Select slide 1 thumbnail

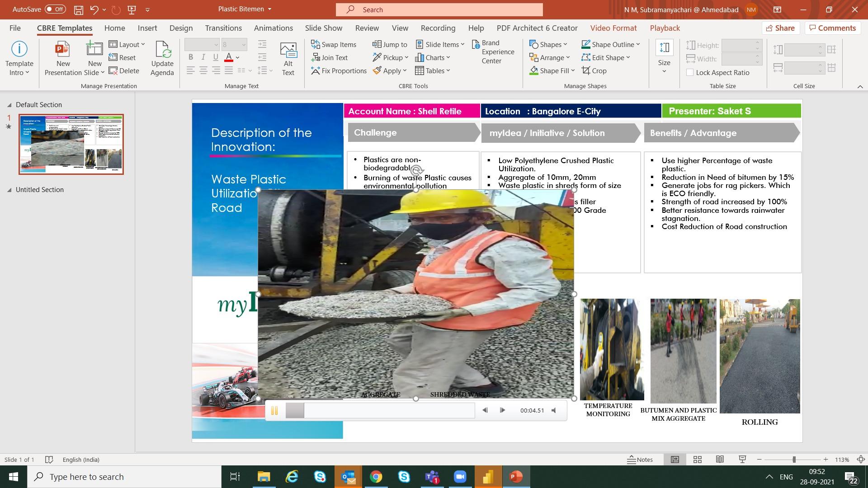71,144
